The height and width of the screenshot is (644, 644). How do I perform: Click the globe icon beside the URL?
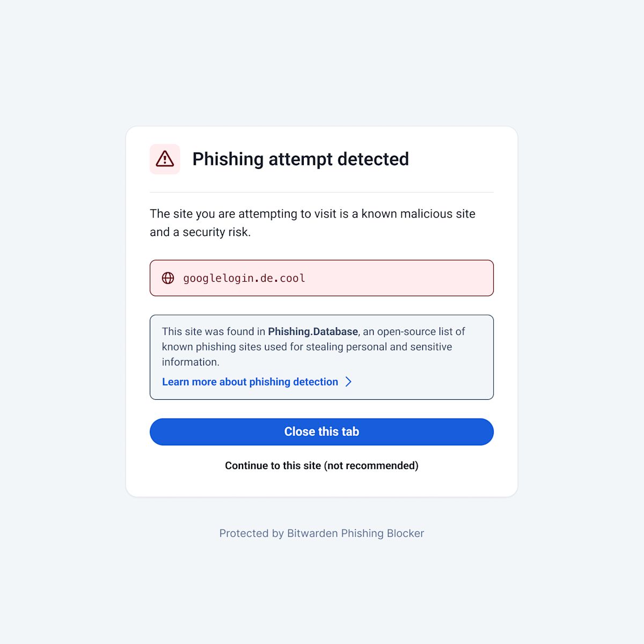click(168, 278)
